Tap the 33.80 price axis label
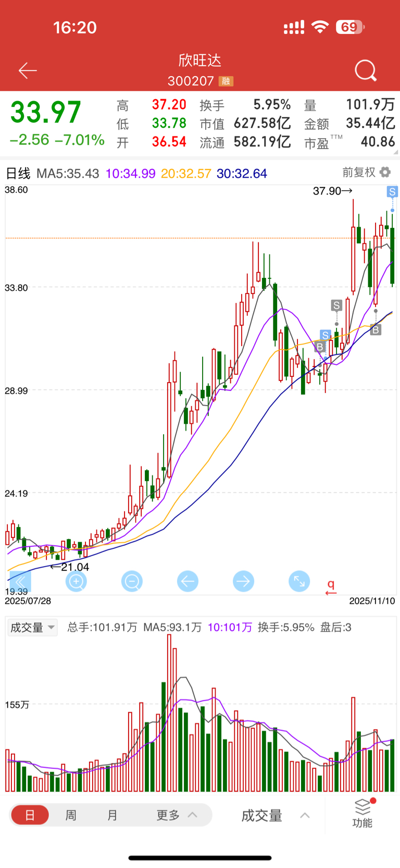The width and height of the screenshot is (400, 868). (16, 288)
